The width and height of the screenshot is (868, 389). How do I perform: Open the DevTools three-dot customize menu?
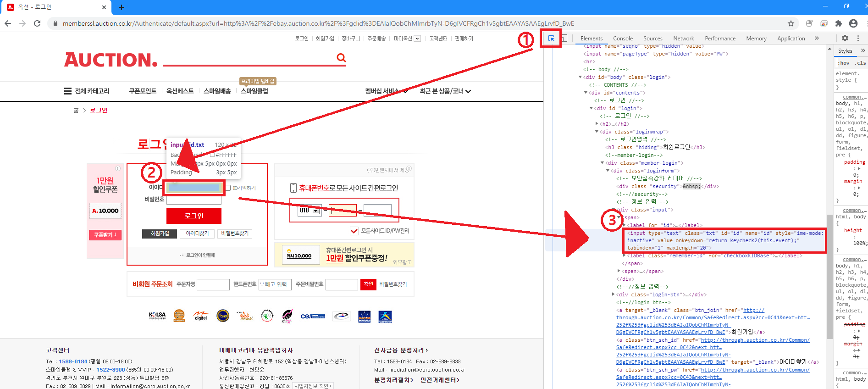[858, 38]
